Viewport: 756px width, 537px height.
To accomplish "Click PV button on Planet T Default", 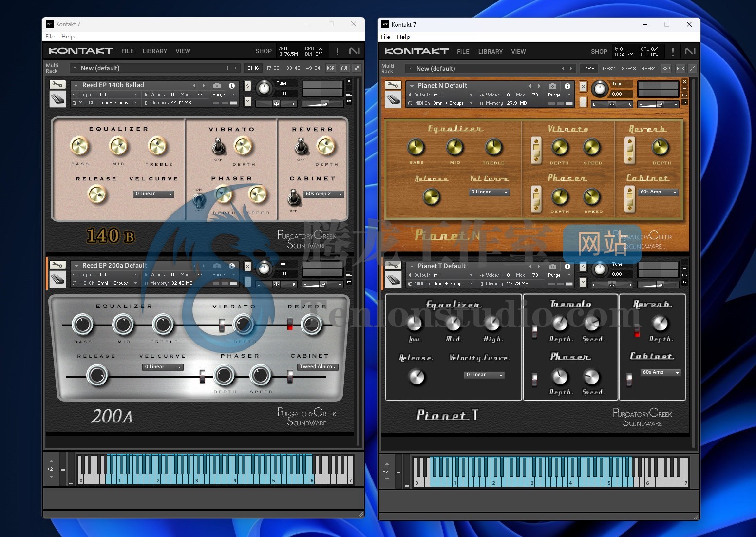I will [x=684, y=282].
